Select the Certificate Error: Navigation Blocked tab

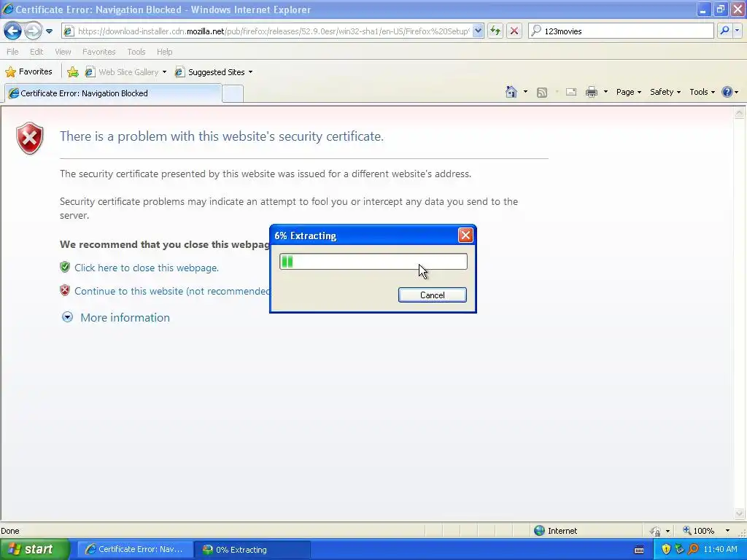click(x=113, y=93)
